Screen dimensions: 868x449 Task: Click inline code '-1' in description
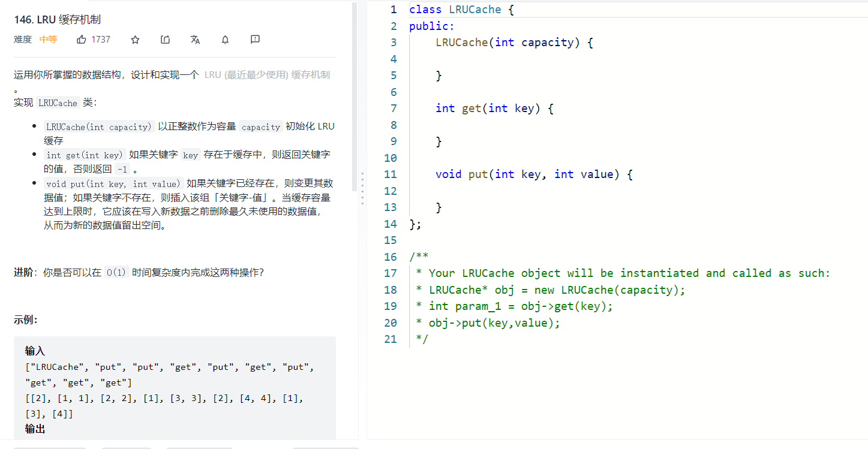click(x=122, y=169)
